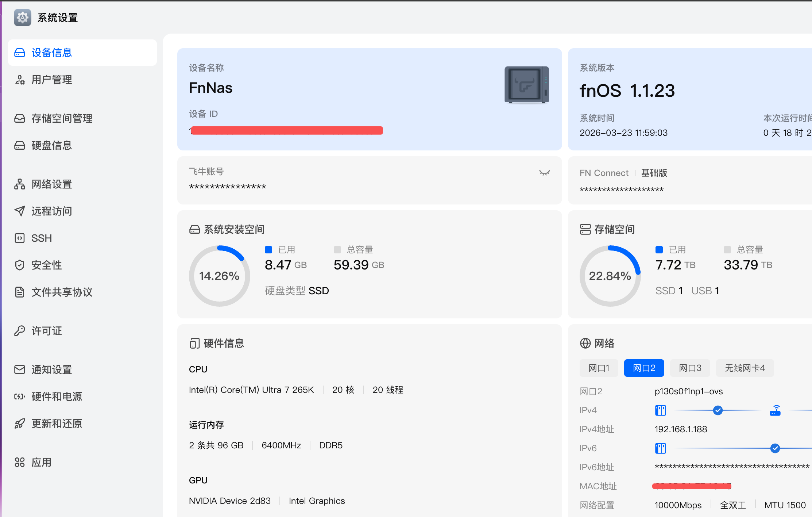The image size is (812, 517).
Task: Open 网络设置 network topology icon
Action: (x=20, y=184)
